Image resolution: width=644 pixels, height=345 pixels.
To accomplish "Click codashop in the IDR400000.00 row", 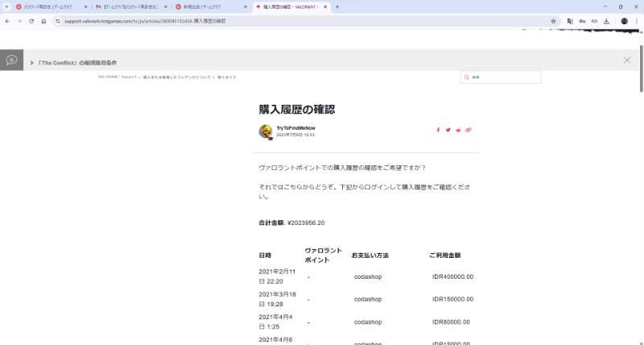I will point(368,276).
